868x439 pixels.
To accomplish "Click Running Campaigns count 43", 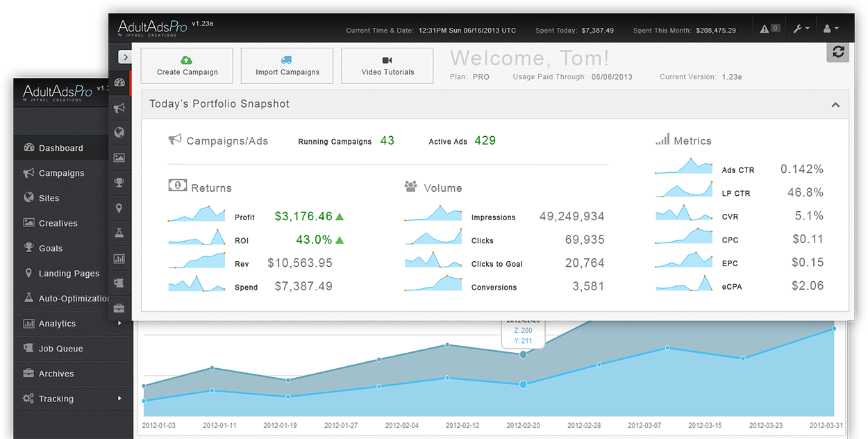I will (x=387, y=141).
